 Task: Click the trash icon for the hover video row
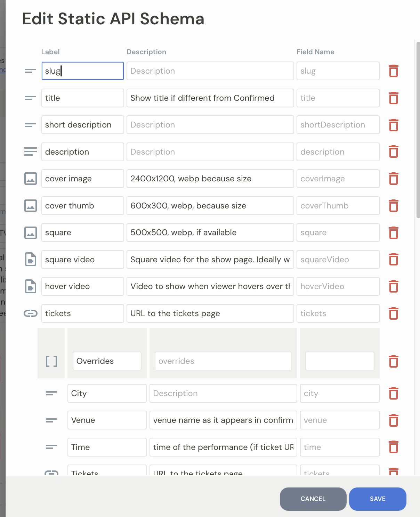click(393, 286)
